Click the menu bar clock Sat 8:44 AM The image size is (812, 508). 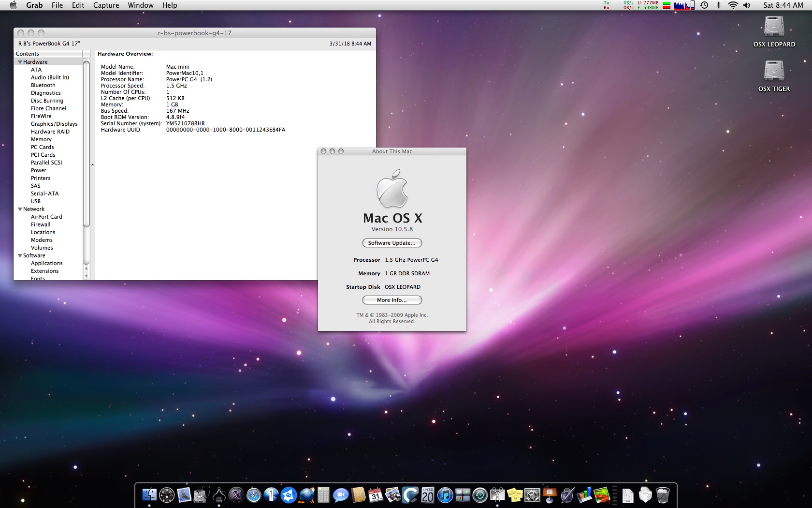pyautogui.click(x=783, y=5)
